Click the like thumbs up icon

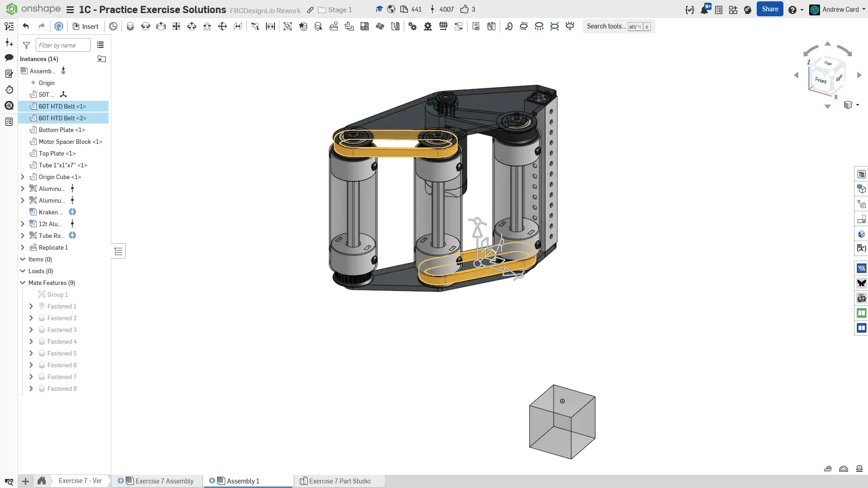coord(464,9)
